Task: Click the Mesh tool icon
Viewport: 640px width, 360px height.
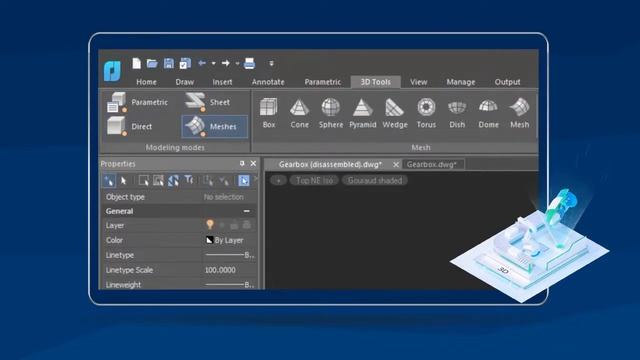Action: tap(520, 113)
